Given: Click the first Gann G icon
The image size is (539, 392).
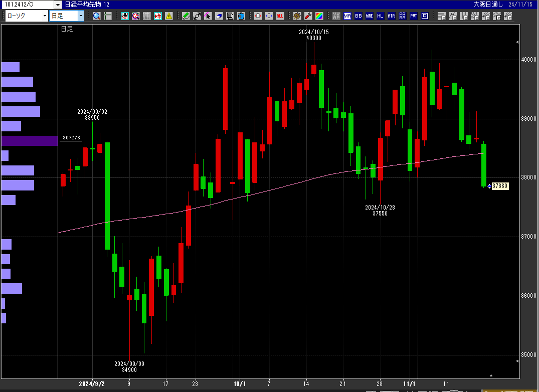Looking at the screenshot, I should click(497, 16).
